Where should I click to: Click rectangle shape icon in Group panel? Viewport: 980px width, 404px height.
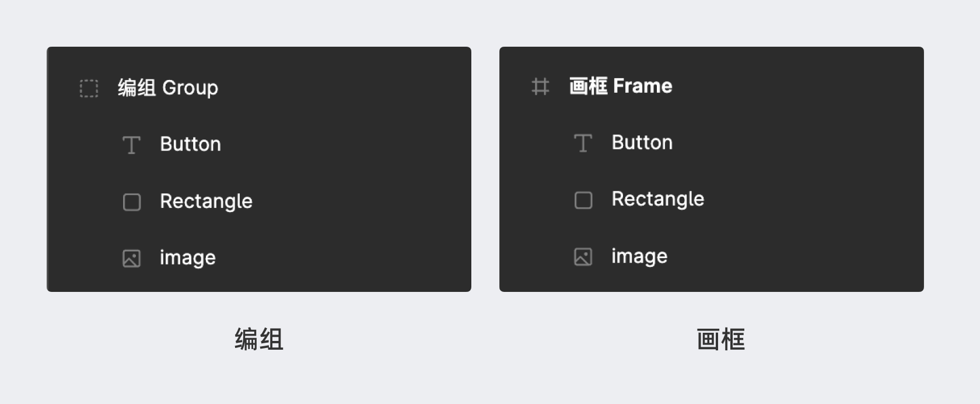pos(132,202)
